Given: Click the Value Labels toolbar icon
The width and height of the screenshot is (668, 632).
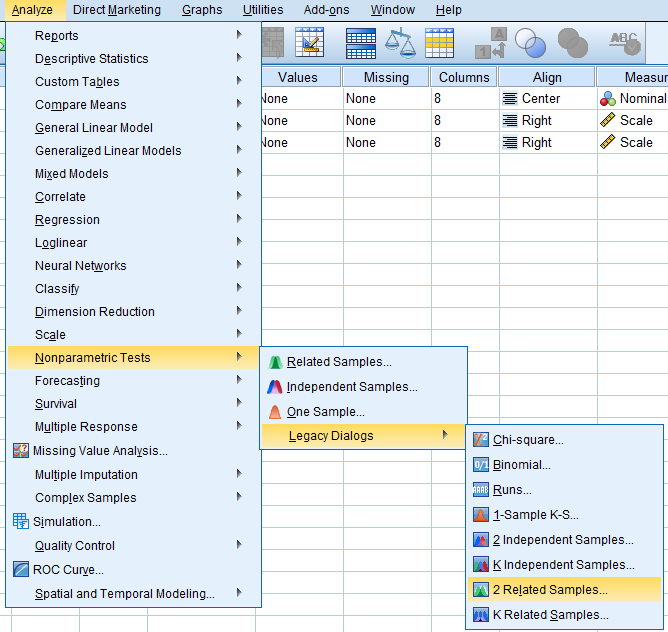Looking at the screenshot, I should [491, 43].
